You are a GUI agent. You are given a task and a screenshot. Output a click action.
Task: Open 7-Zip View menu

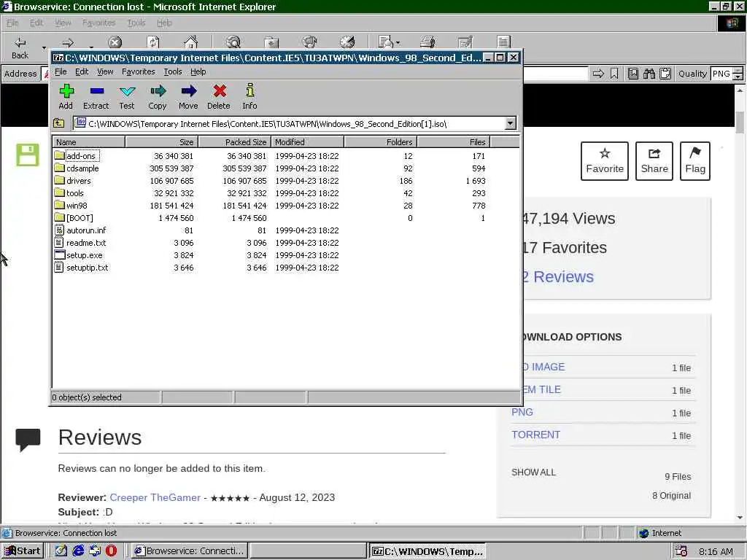point(105,71)
